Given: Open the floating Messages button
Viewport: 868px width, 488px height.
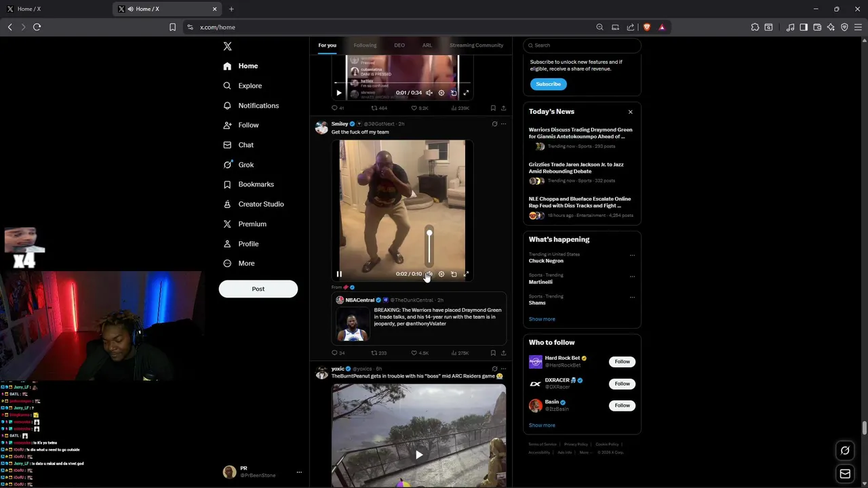Looking at the screenshot, I should [x=845, y=474].
